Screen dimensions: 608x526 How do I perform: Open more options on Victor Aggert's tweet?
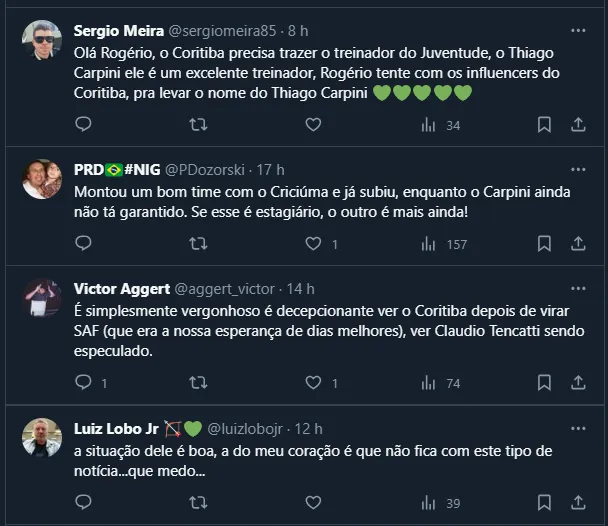[578, 289]
